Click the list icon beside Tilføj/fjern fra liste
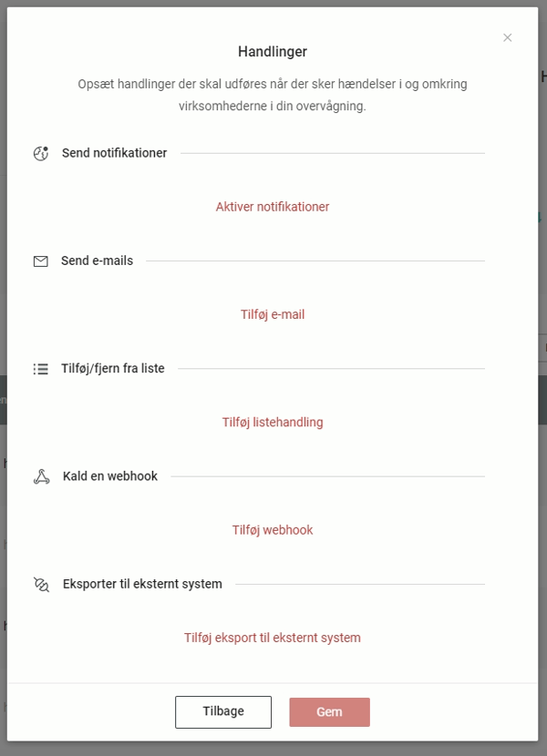 [x=40, y=369]
